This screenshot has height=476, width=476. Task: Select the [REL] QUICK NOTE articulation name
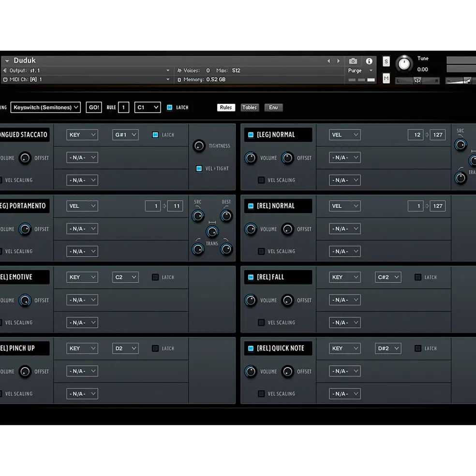click(280, 348)
